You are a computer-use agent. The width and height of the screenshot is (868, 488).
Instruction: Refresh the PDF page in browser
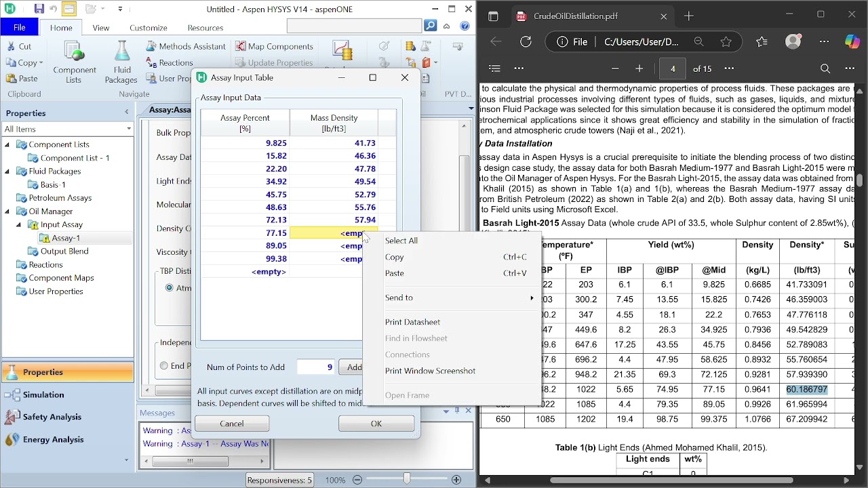[x=526, y=41]
